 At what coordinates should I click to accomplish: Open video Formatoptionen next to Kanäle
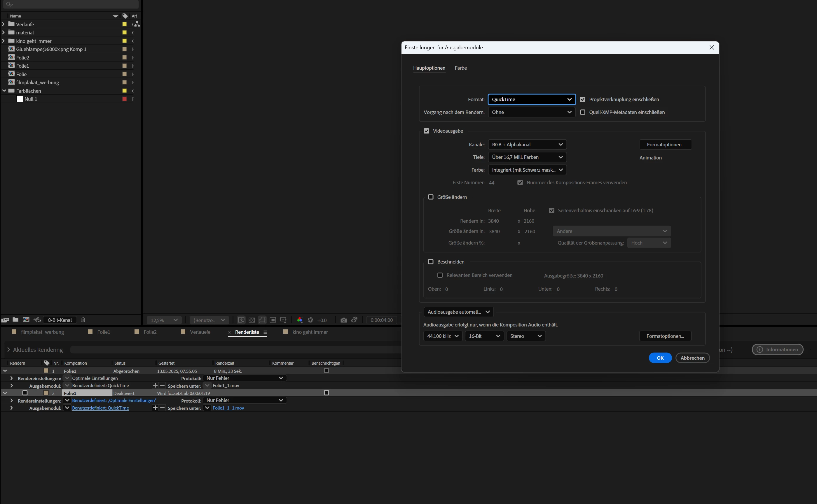(665, 145)
